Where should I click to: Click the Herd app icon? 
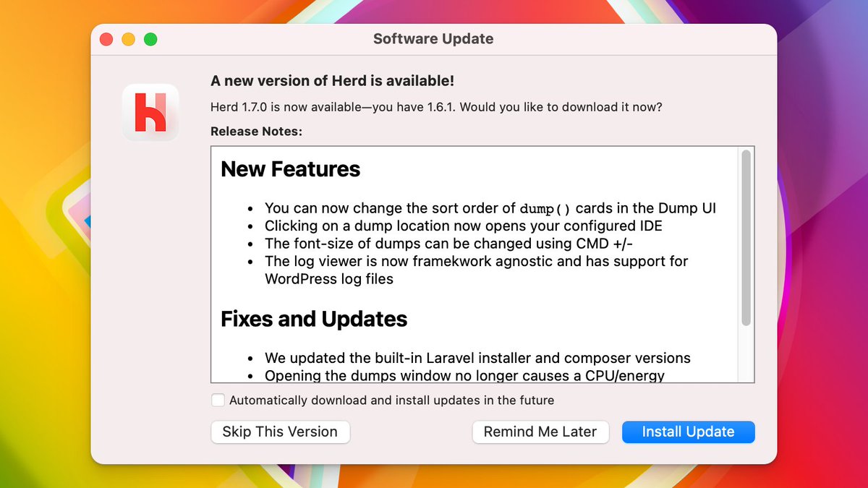[150, 112]
